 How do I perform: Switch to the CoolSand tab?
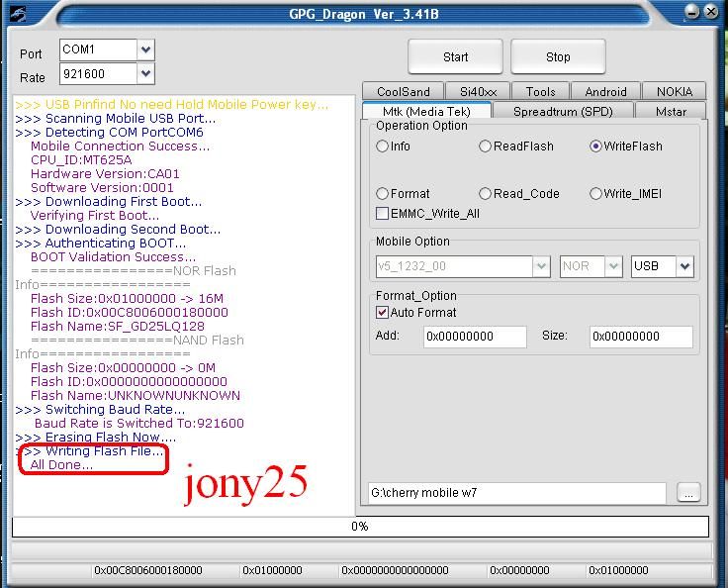point(403,92)
